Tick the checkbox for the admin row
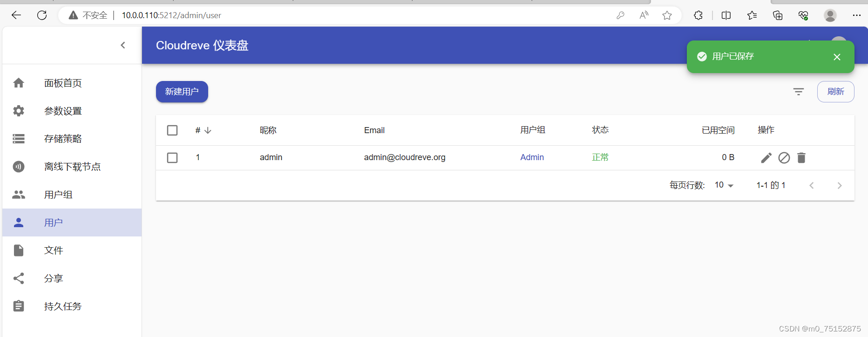 click(x=172, y=158)
